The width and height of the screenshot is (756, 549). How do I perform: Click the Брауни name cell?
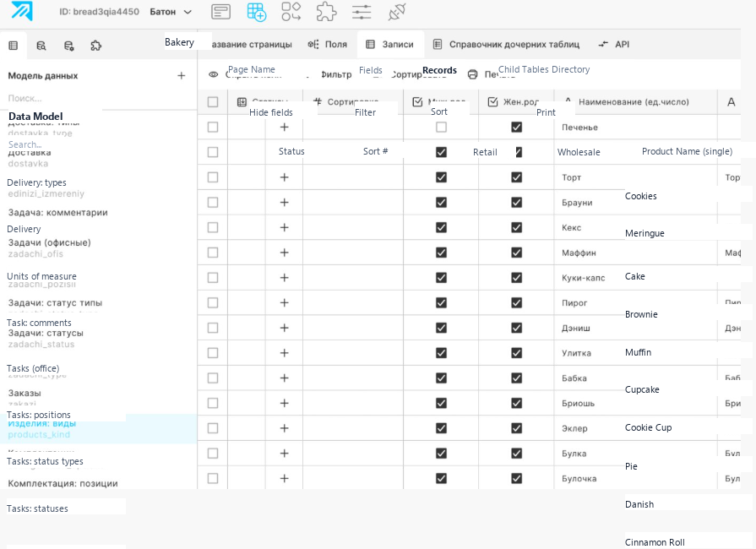tap(636, 203)
